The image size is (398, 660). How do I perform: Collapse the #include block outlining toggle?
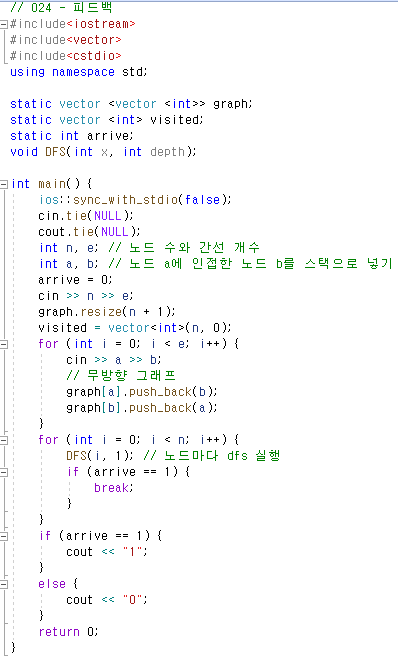pyautogui.click(x=4, y=24)
